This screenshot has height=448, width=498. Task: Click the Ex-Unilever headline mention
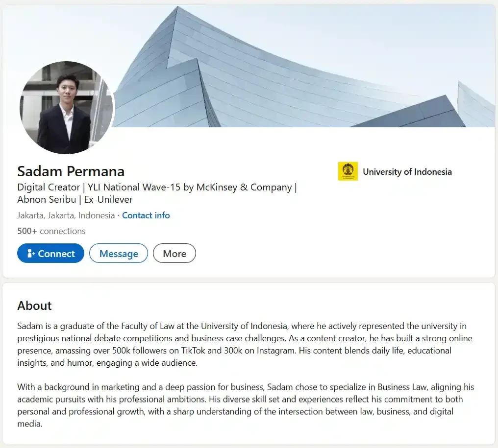[107, 199]
